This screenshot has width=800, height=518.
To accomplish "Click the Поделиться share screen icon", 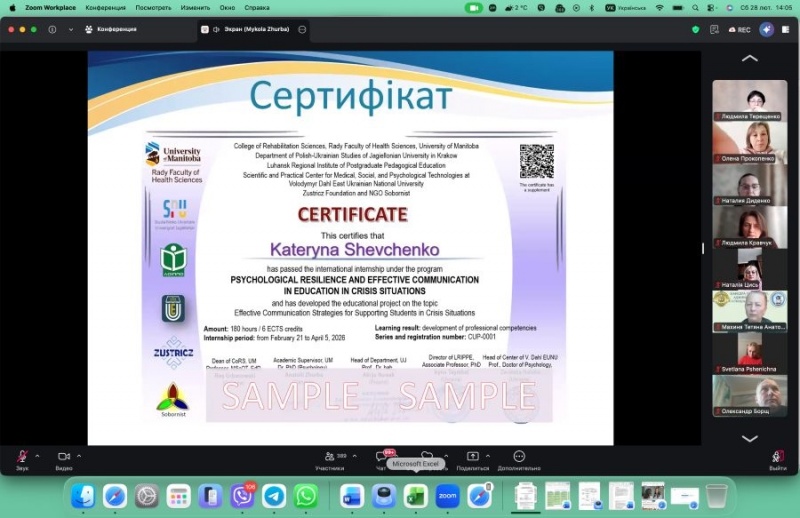I will click(x=473, y=457).
